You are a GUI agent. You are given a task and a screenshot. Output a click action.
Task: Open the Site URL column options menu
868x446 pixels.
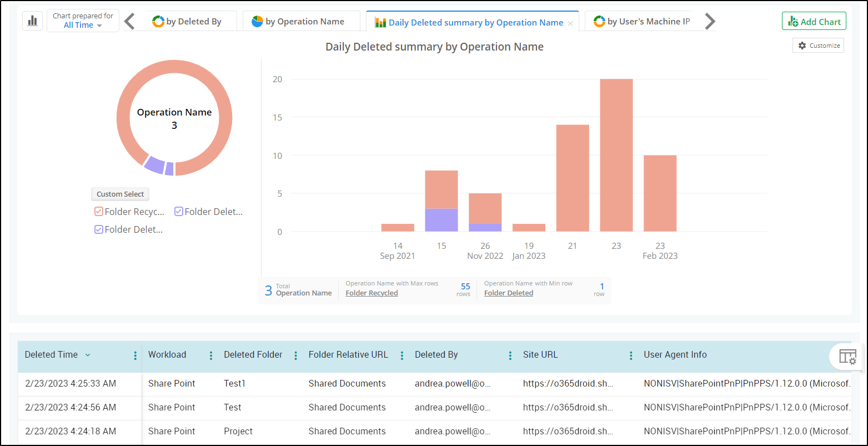pos(631,355)
